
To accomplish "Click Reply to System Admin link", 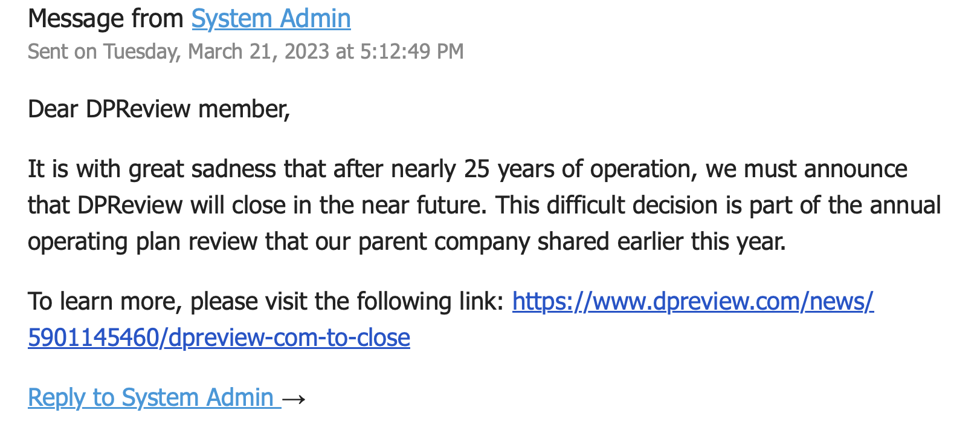I will [154, 397].
